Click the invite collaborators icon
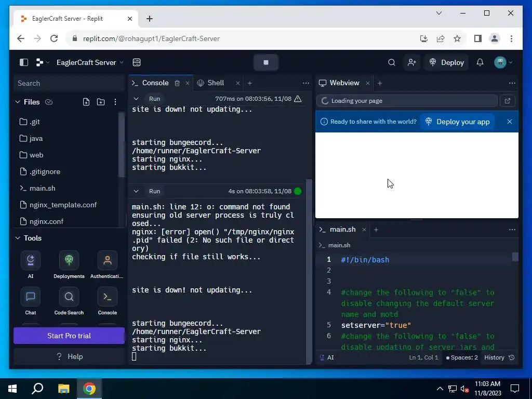 tap(411, 62)
